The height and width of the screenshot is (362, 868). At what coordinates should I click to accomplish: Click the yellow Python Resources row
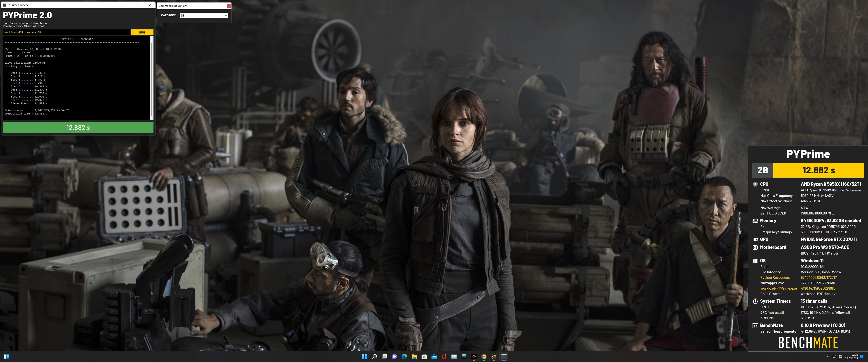coord(798,278)
